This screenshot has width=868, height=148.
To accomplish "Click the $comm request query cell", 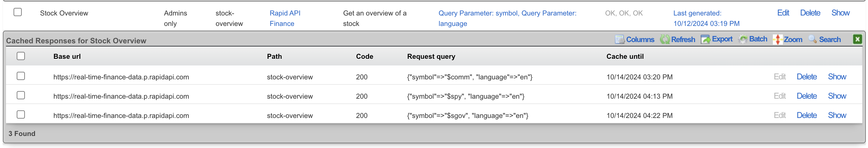I will tap(470, 77).
